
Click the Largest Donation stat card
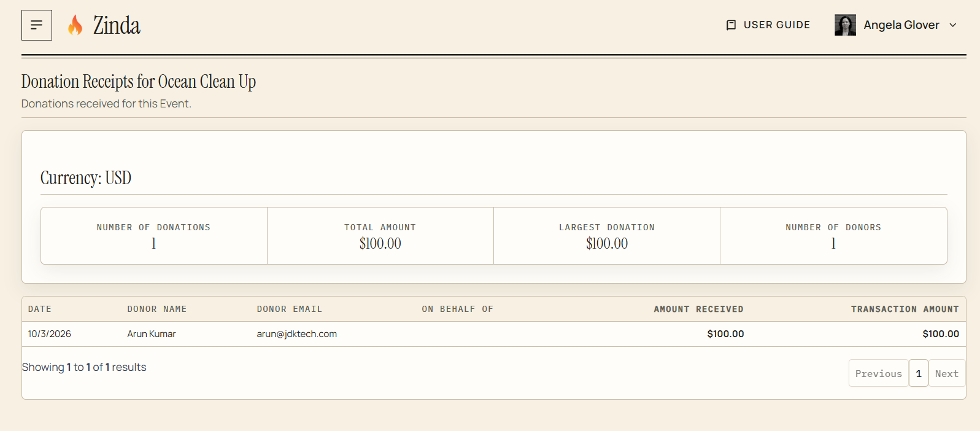tap(607, 236)
